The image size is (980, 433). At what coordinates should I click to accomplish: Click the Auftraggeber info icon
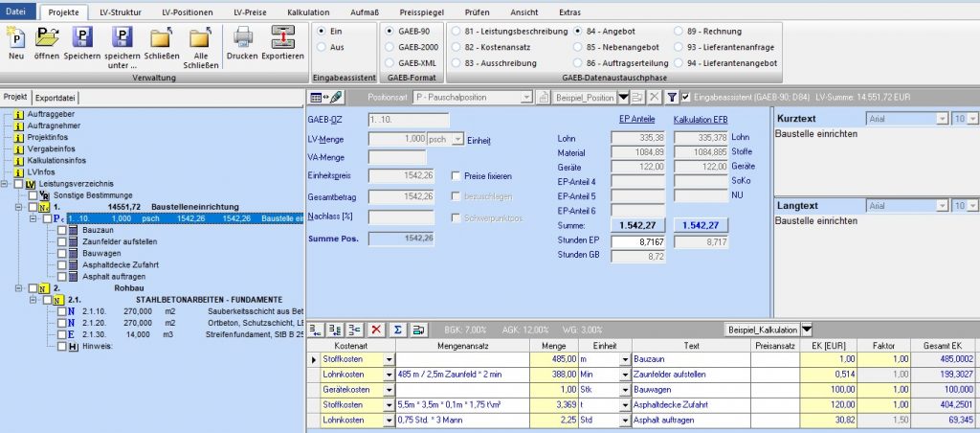tap(19, 115)
